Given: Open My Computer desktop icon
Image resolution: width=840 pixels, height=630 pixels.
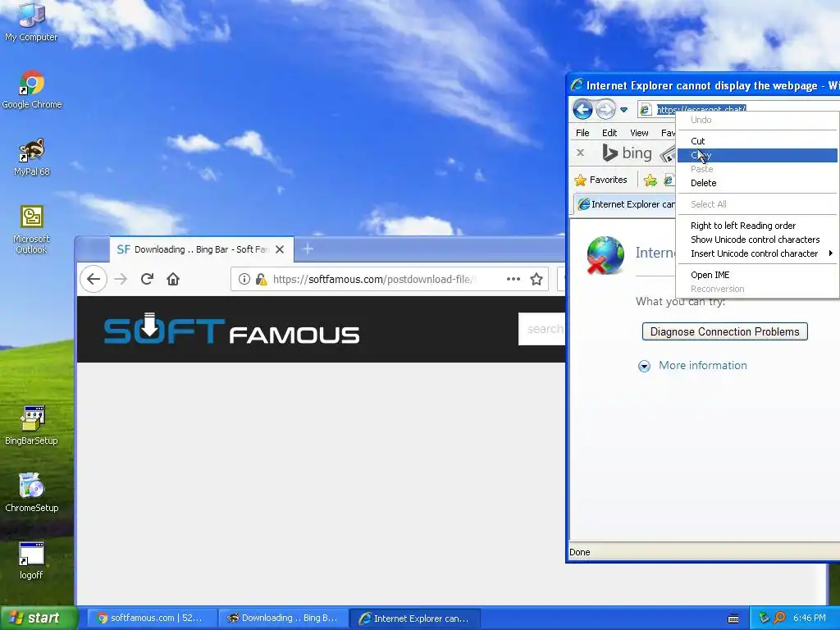Looking at the screenshot, I should [31, 22].
